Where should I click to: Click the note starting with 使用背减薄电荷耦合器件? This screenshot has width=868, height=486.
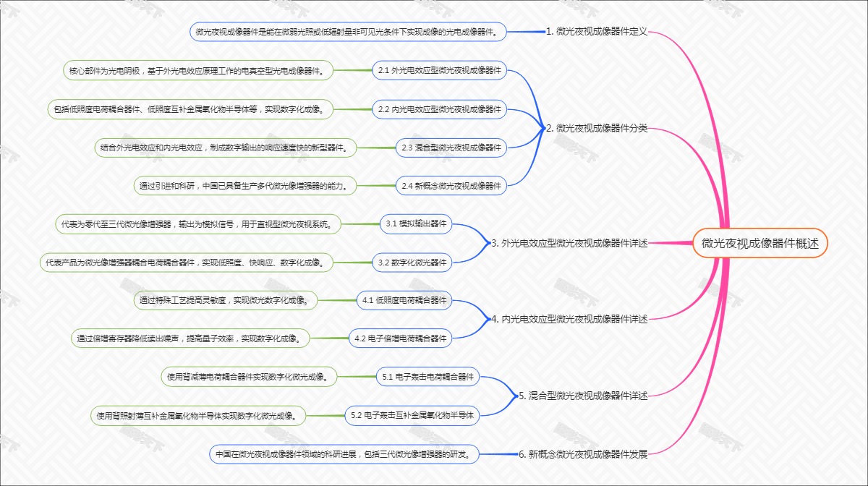[x=248, y=376]
